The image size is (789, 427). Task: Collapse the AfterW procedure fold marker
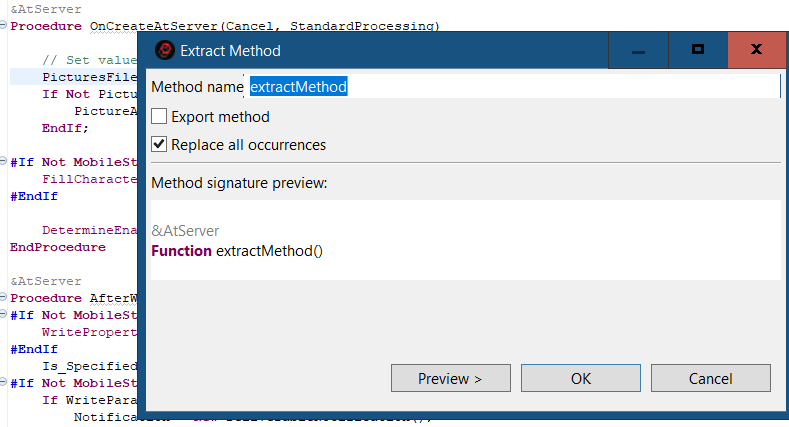pyautogui.click(x=5, y=298)
